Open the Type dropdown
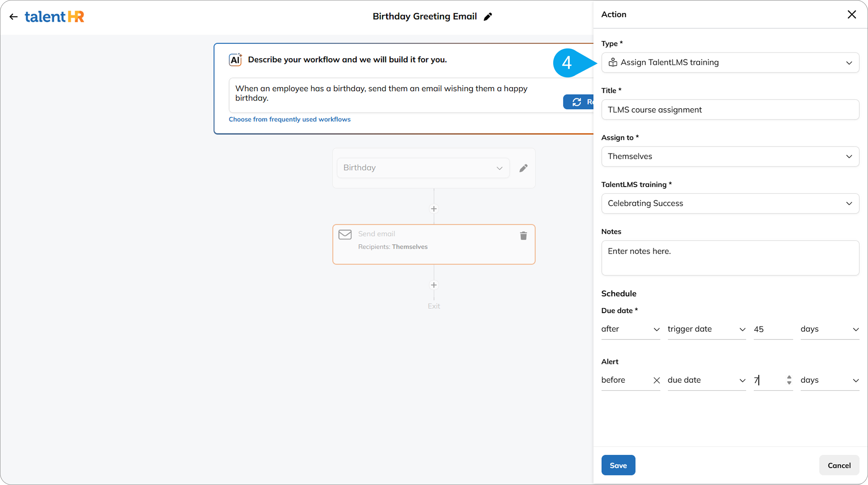 [730, 63]
